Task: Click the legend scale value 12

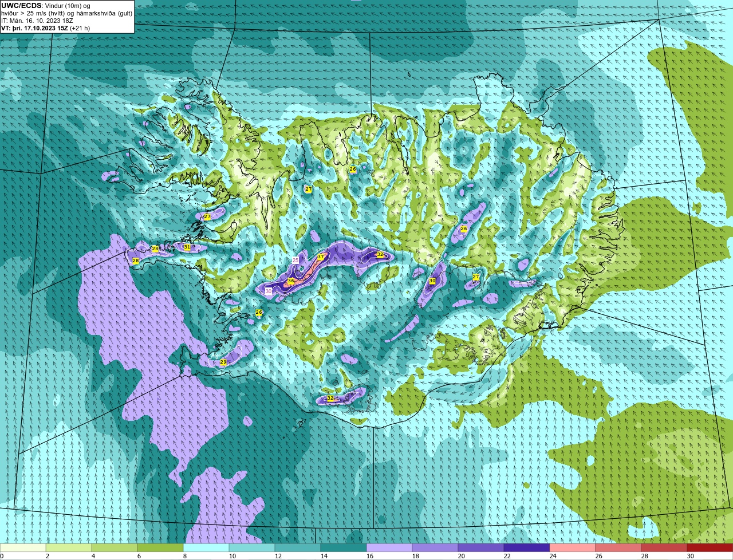Action: (x=278, y=556)
